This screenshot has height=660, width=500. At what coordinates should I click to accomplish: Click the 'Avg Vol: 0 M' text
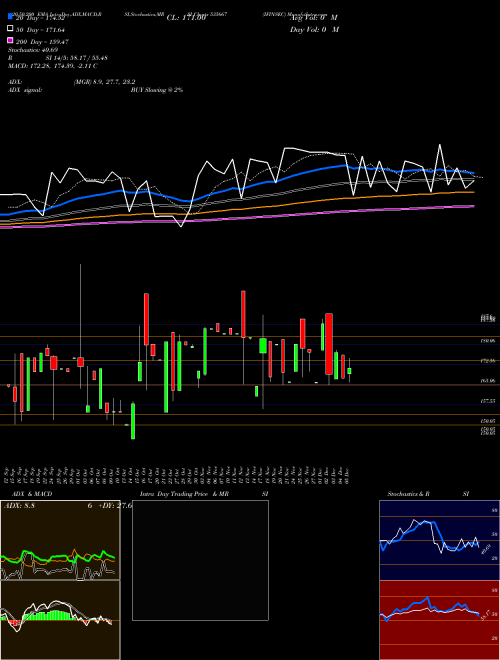tap(314, 18)
